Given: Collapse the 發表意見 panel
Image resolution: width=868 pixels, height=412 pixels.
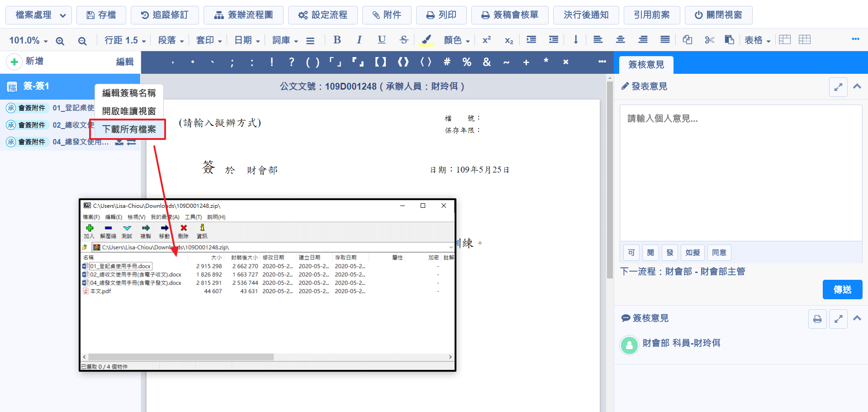Looking at the screenshot, I should tap(857, 86).
